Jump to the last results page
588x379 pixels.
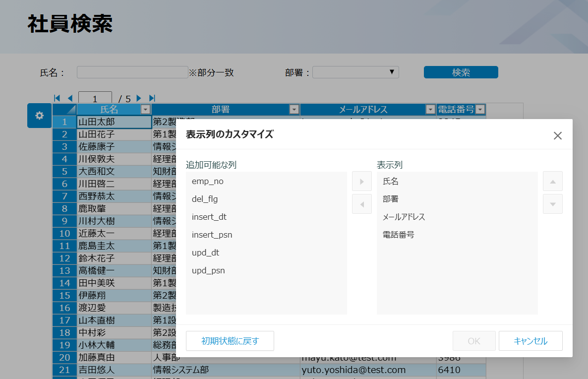tap(152, 98)
